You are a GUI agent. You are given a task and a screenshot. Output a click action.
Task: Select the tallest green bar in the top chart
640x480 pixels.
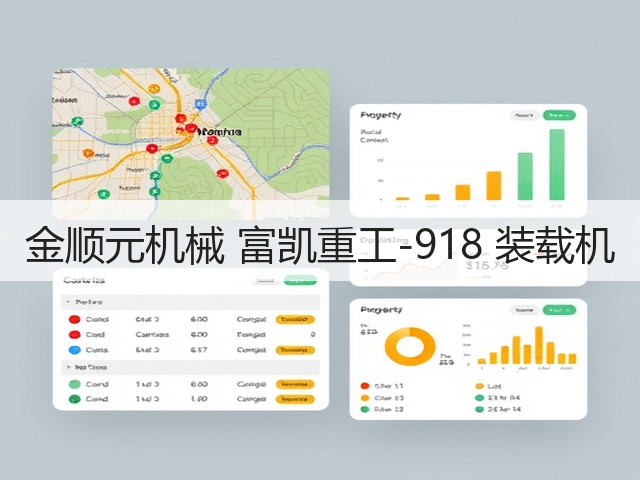pos(557,164)
